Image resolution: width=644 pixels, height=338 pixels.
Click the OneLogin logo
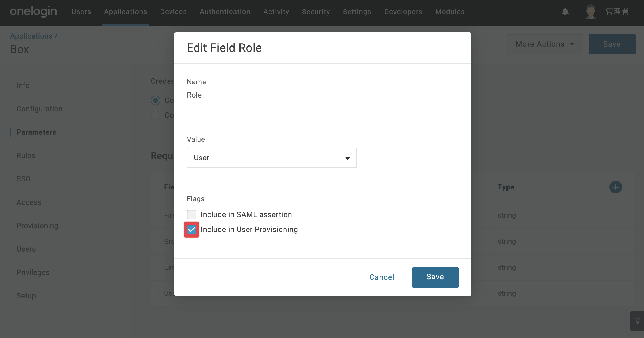pyautogui.click(x=33, y=11)
